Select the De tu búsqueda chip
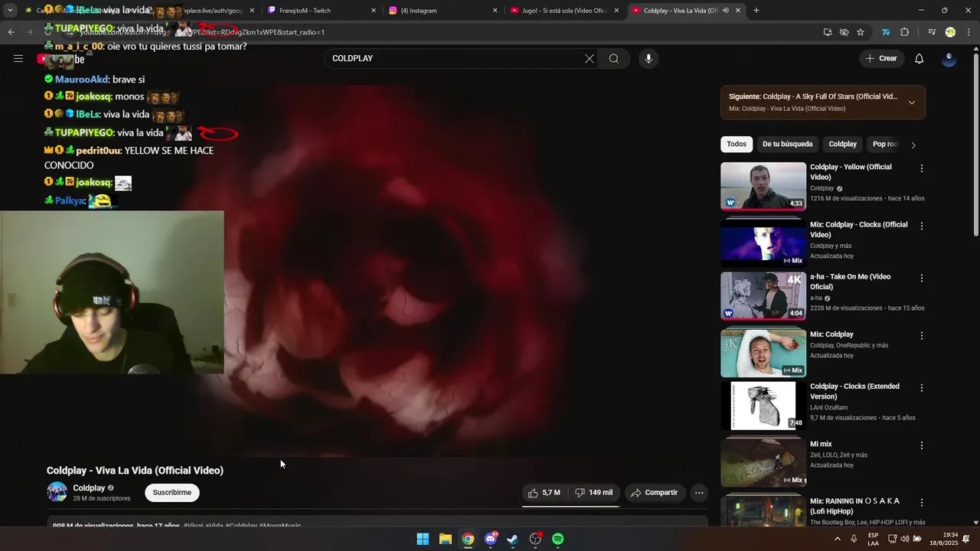The height and width of the screenshot is (551, 980). click(787, 144)
